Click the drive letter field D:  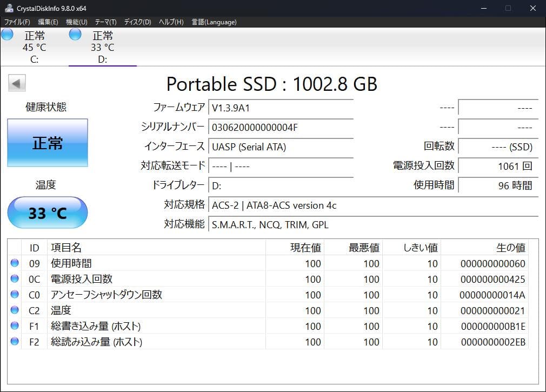[281, 185]
